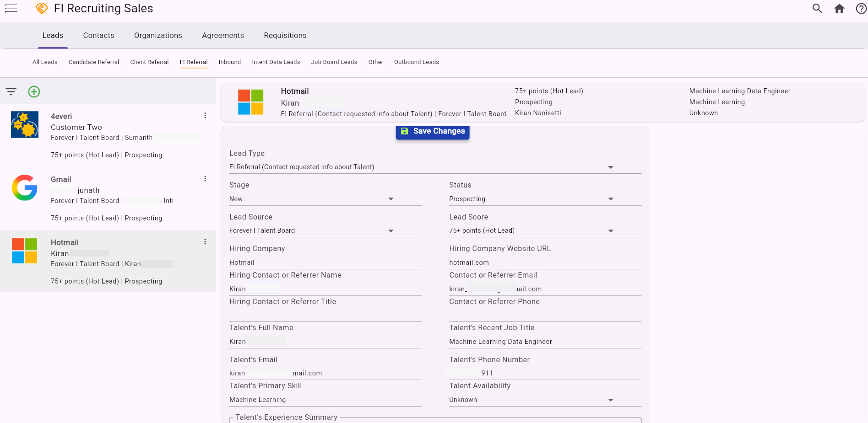Show the Inbound sub-tab
868x423 pixels.
click(x=230, y=62)
